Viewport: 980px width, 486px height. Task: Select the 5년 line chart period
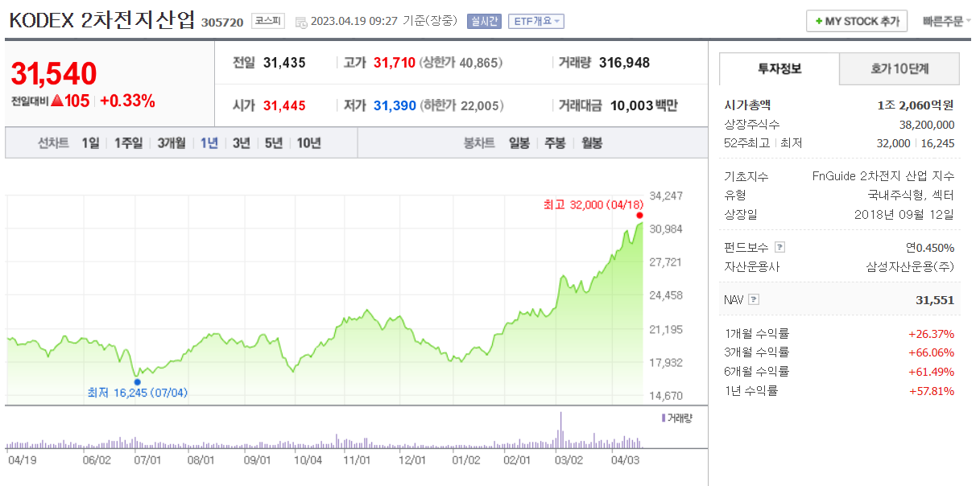point(274,143)
